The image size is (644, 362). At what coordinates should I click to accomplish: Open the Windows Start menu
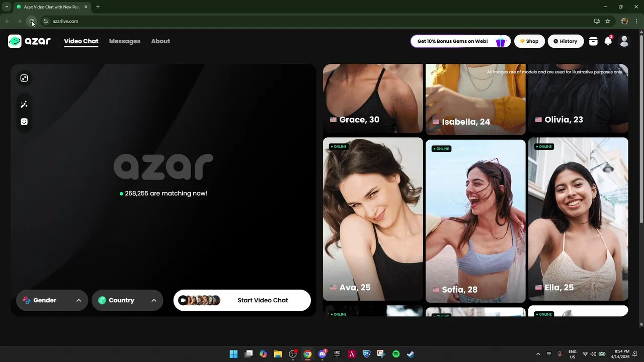[233, 354]
